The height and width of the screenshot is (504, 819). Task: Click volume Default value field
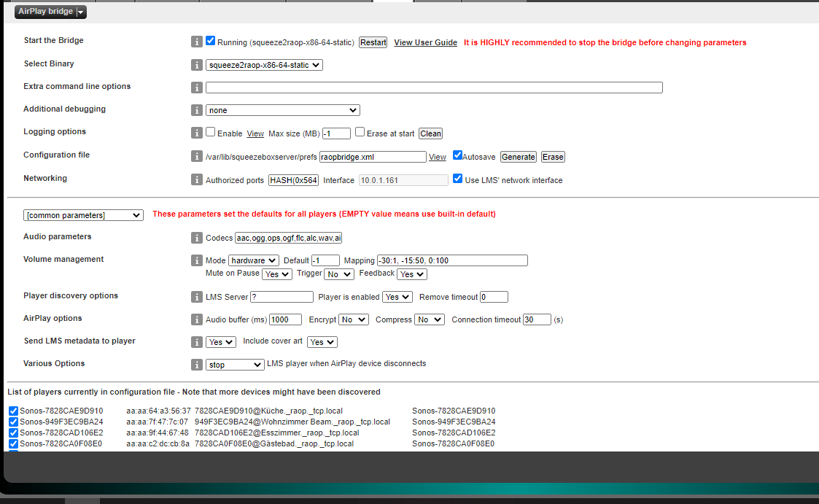click(x=325, y=260)
